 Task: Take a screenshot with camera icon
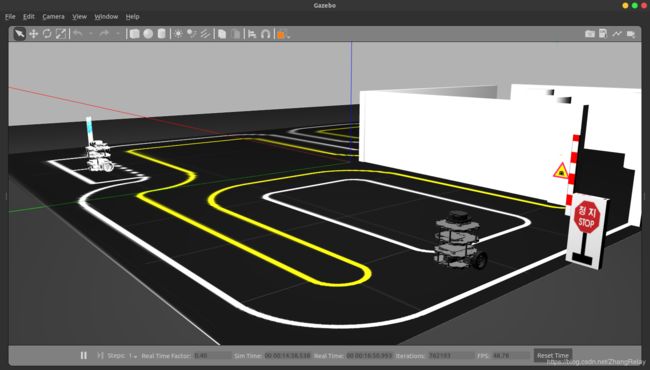590,34
